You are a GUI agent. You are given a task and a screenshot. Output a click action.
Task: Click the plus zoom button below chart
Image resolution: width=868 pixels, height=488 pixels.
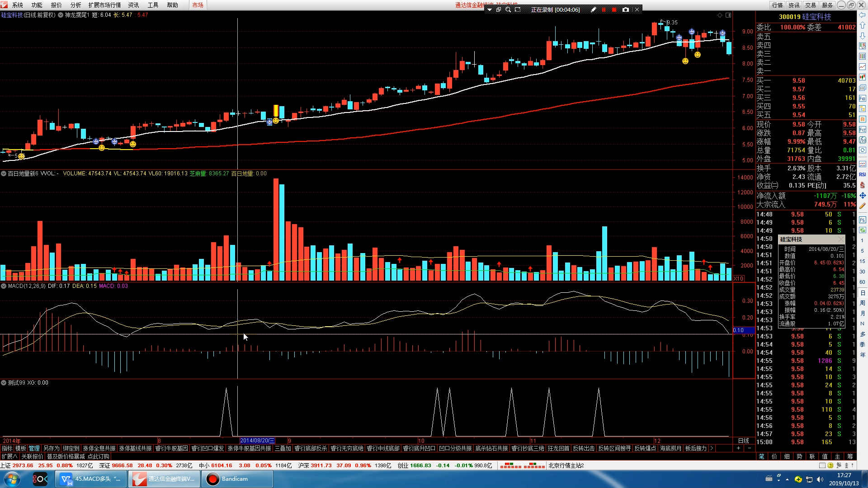point(738,448)
